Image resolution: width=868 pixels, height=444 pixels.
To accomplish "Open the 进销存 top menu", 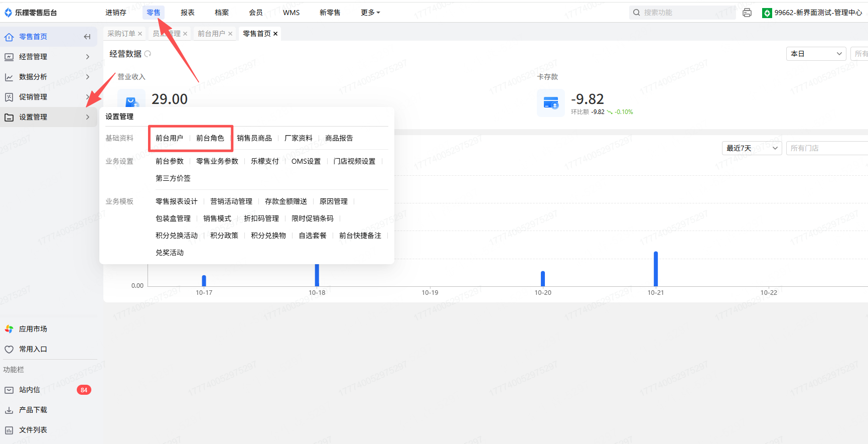I will (x=116, y=13).
